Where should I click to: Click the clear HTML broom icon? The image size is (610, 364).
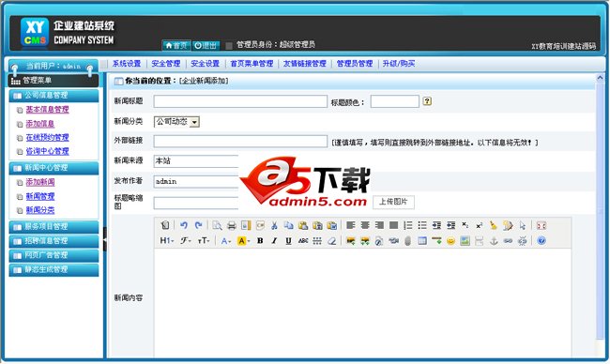494,225
